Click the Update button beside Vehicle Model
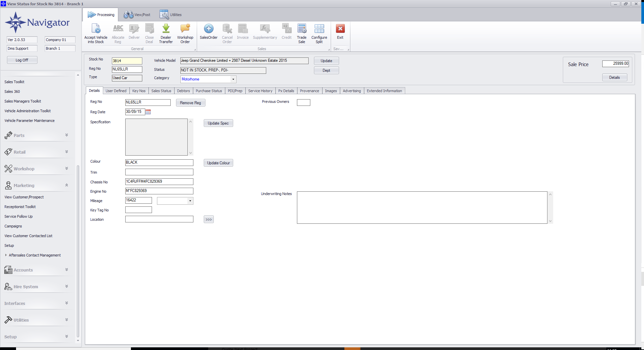This screenshot has width=644, height=350. click(326, 61)
